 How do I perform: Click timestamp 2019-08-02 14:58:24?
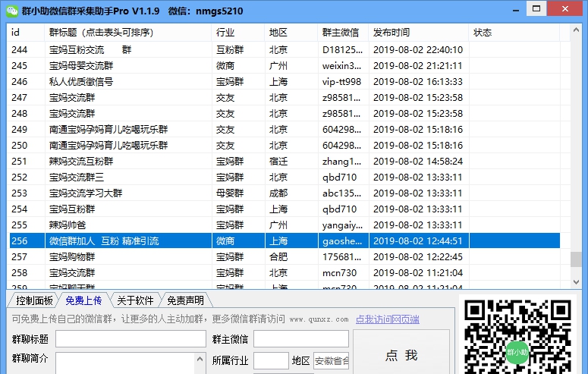(418, 162)
